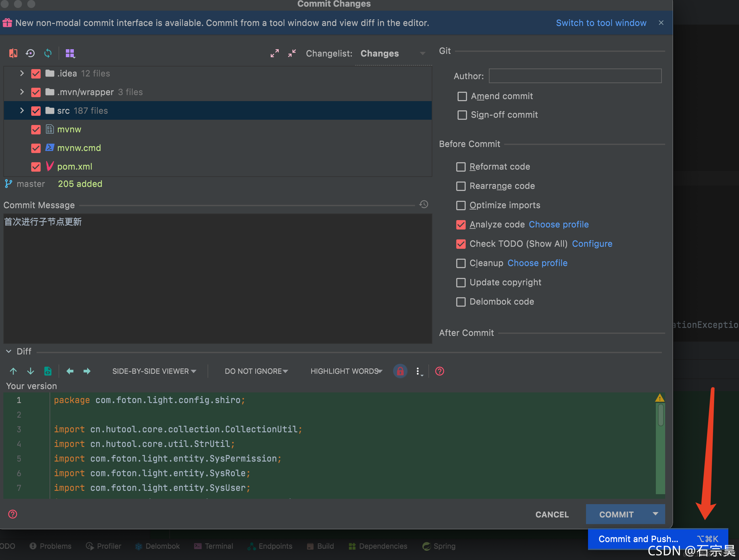Dismiss the non-modal commit banner
Viewport: 739px width, 560px height.
(x=661, y=23)
